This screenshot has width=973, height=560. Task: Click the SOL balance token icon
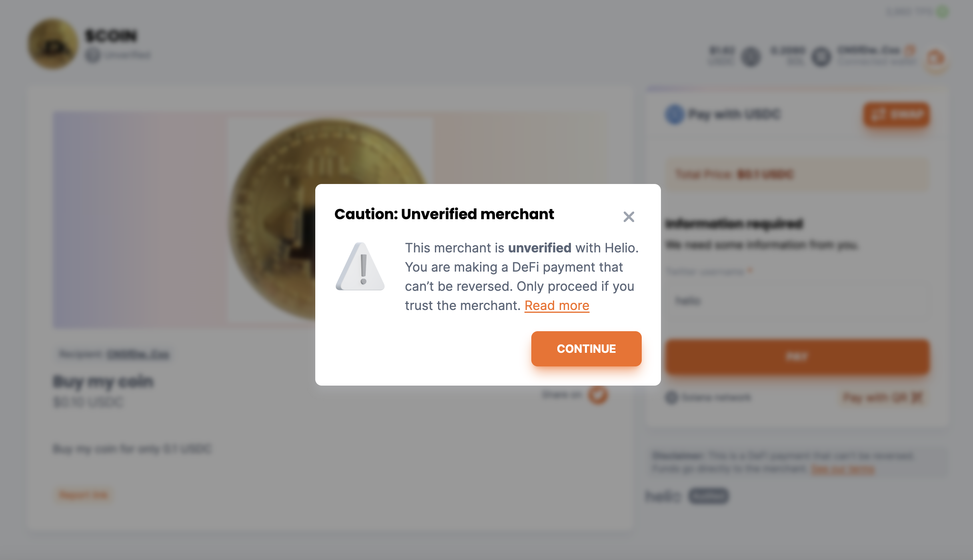click(821, 57)
